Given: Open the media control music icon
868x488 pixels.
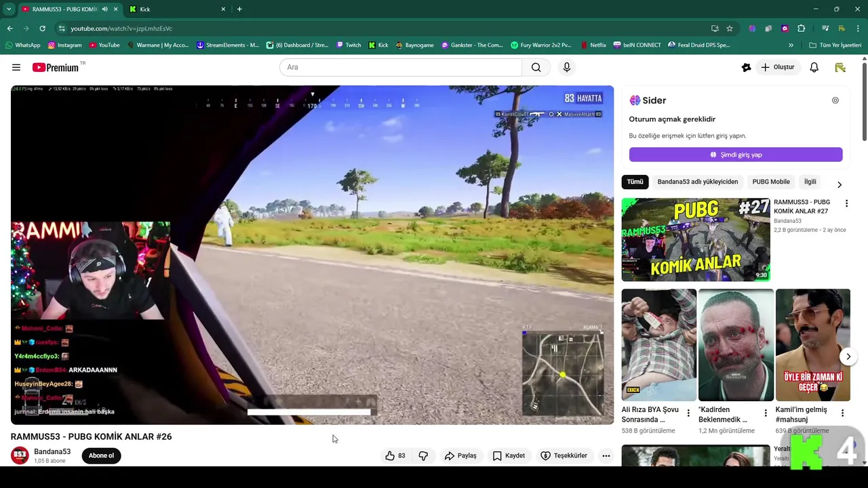Looking at the screenshot, I should coord(825,28).
